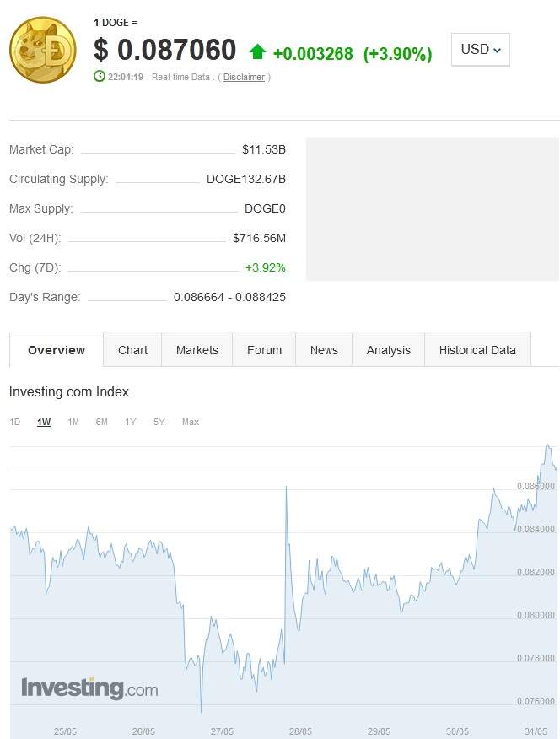Switch to the Overview tab
The height and width of the screenshot is (739, 560).
pos(57,350)
